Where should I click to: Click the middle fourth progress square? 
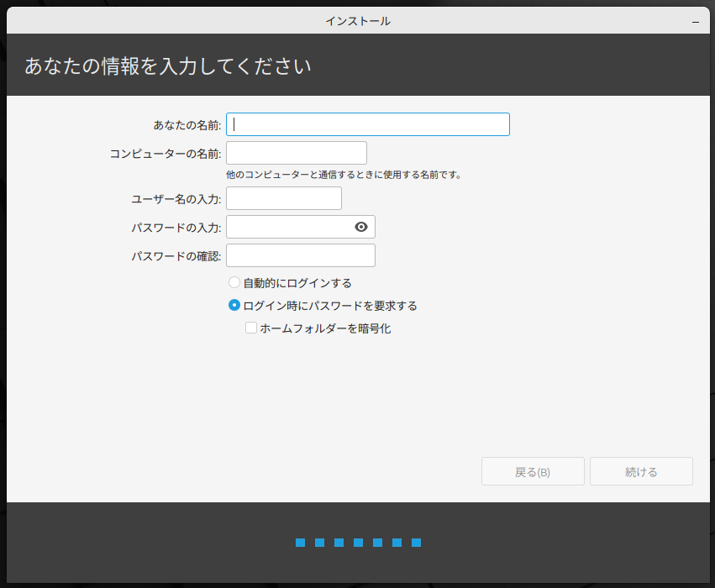[358, 543]
